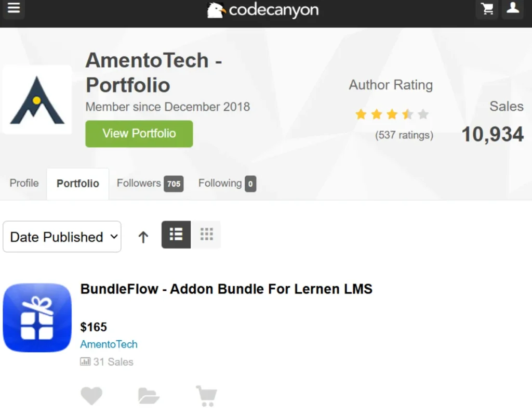The image size is (532, 413).
Task: Click the BundleFlow gift box thumbnail
Action: pos(37,318)
